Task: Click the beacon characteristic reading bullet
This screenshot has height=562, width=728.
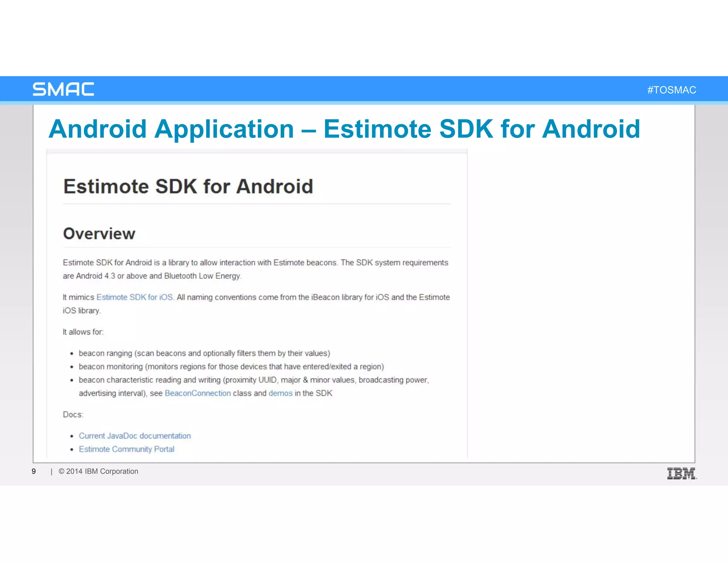Action: point(254,387)
